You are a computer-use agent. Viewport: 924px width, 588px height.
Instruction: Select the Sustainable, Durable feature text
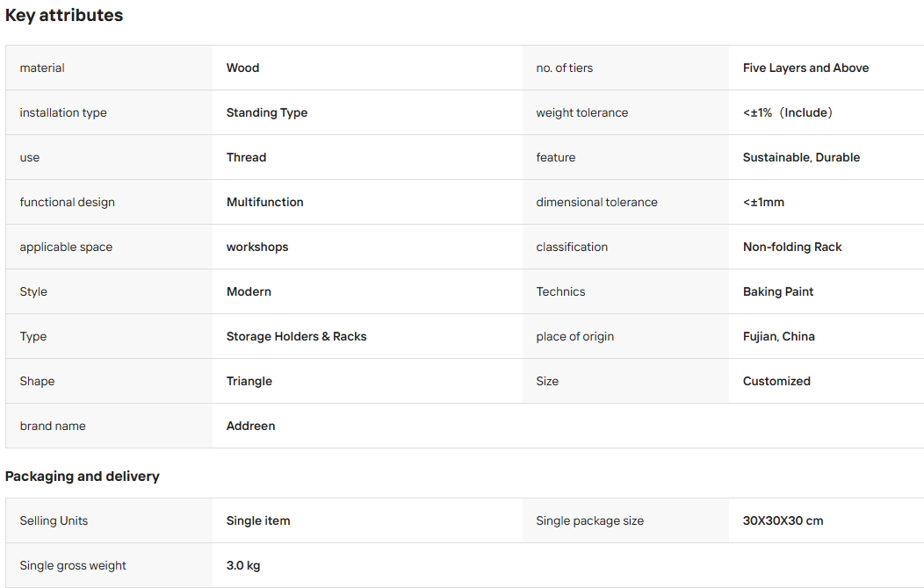[801, 157]
